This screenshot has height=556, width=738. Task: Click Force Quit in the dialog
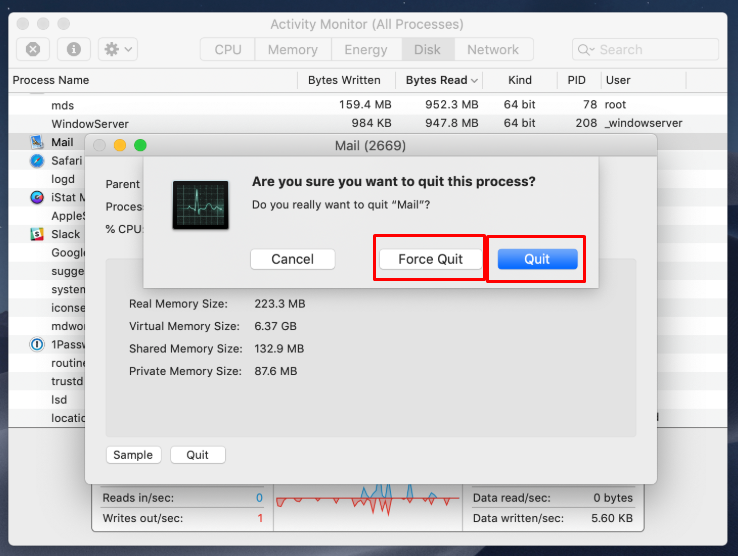click(x=430, y=259)
